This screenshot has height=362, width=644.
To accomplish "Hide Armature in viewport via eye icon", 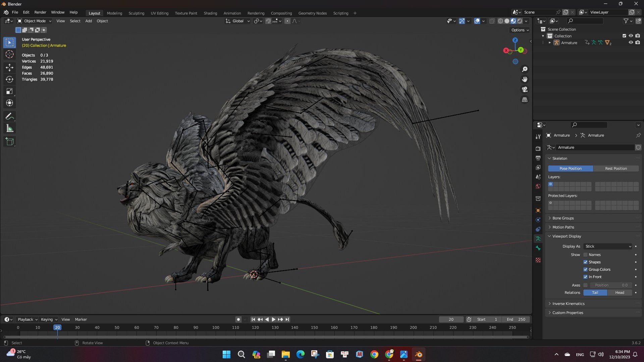I will click(x=631, y=43).
